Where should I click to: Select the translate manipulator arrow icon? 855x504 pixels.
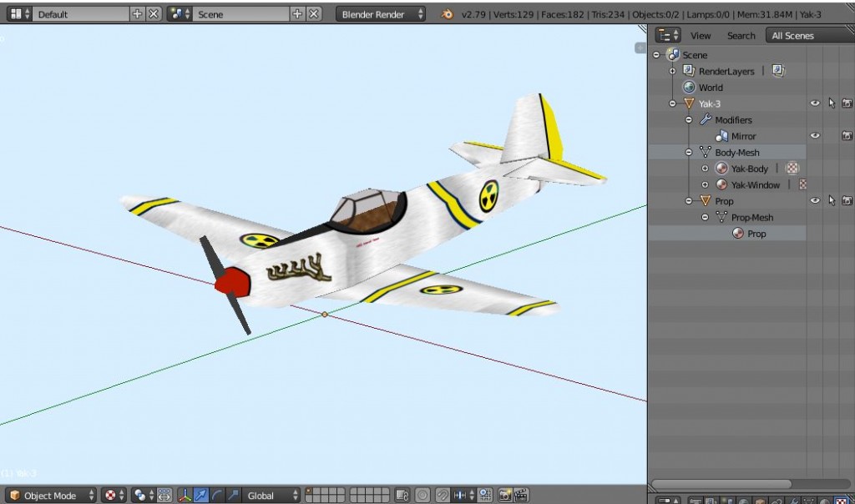click(200, 493)
